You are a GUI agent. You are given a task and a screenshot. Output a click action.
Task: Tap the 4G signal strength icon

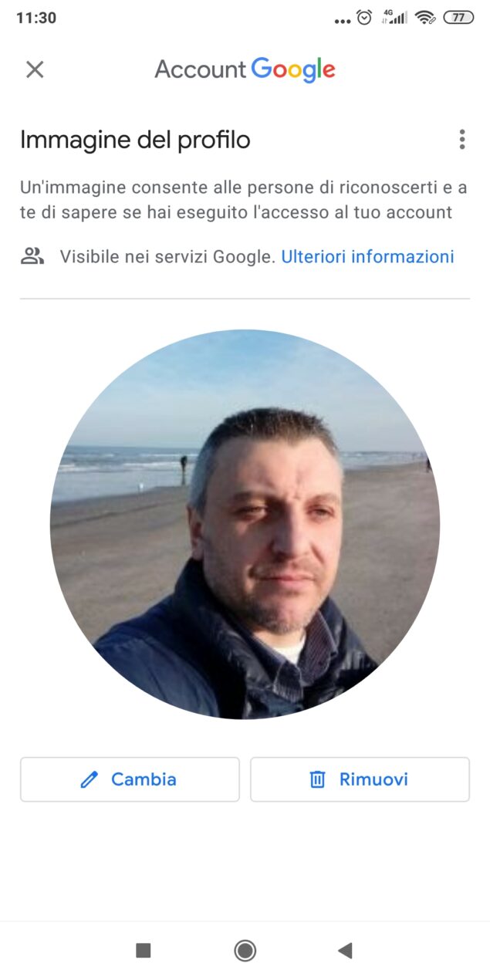[394, 17]
